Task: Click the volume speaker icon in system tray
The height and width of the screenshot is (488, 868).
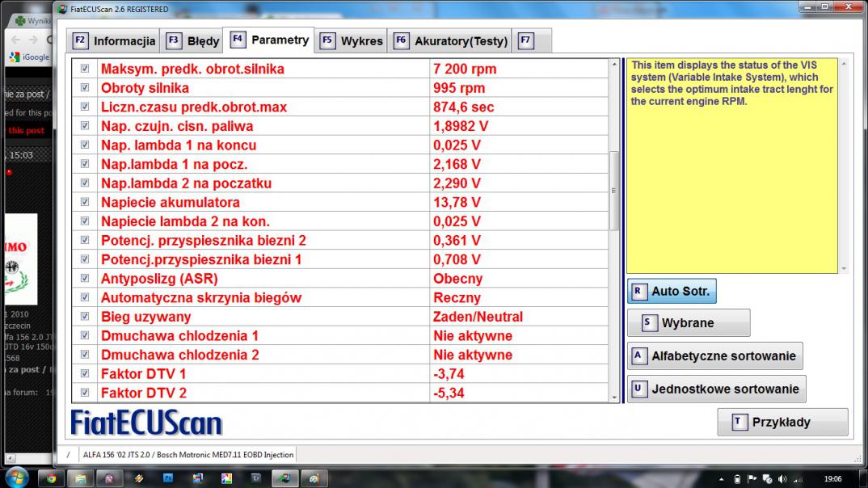Action: [x=782, y=478]
